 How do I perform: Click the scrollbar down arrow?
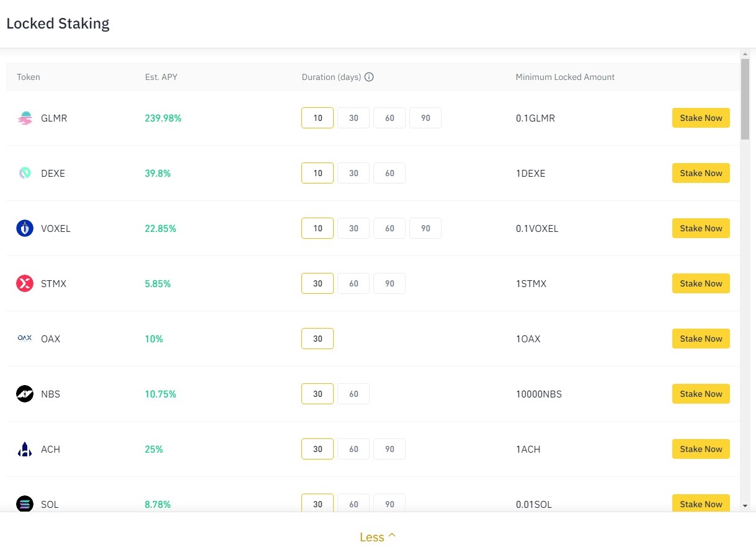tap(745, 506)
